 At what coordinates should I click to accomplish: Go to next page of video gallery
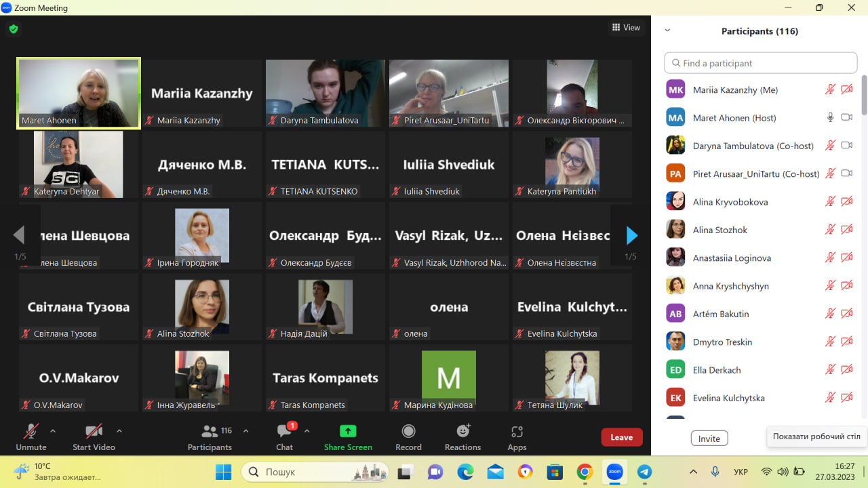point(631,235)
